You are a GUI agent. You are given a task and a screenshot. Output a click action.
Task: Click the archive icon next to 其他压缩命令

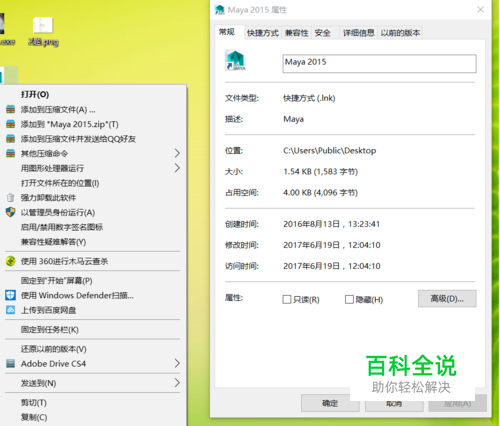click(x=11, y=153)
